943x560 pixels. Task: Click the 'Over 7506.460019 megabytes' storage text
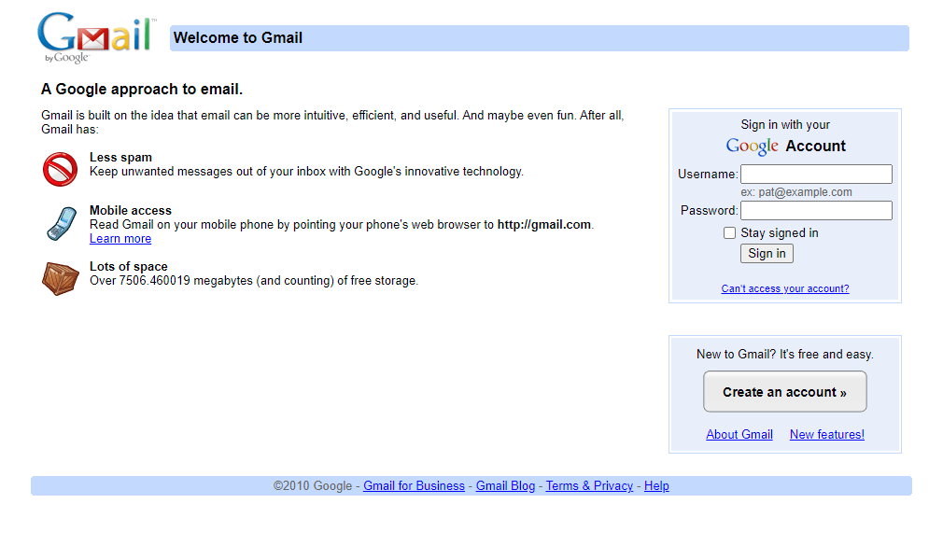[x=254, y=281]
